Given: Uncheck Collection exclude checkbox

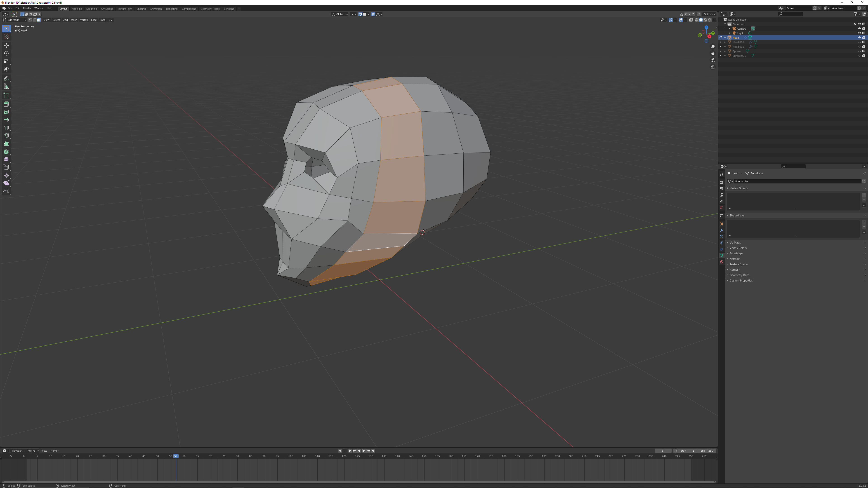Looking at the screenshot, I should (x=855, y=24).
